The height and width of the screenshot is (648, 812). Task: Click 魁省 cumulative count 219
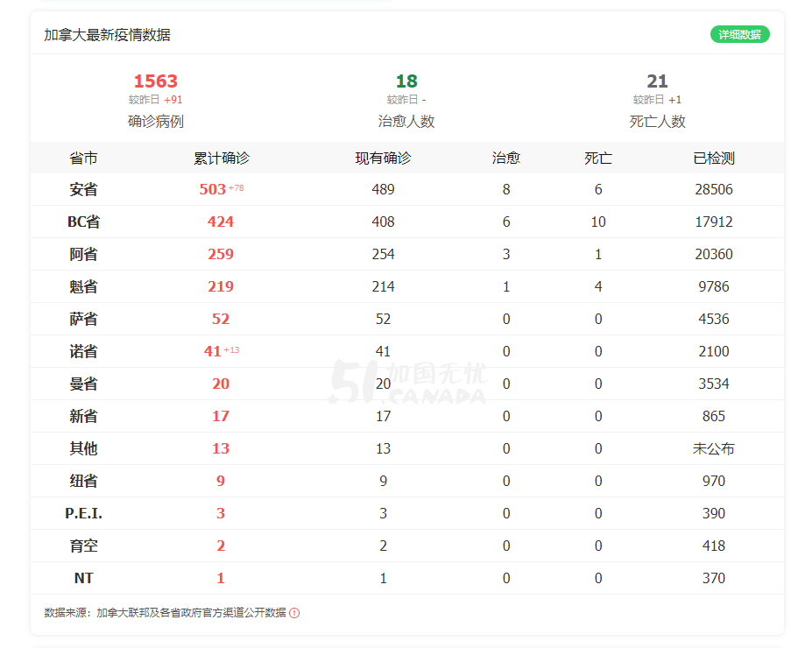[221, 286]
